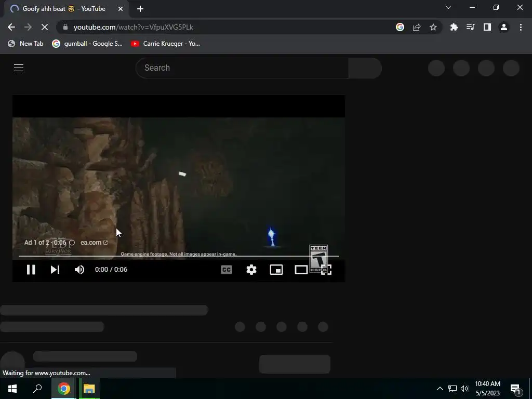This screenshot has height=399, width=532.
Task: Open New Tab bookmark
Action: 26,44
